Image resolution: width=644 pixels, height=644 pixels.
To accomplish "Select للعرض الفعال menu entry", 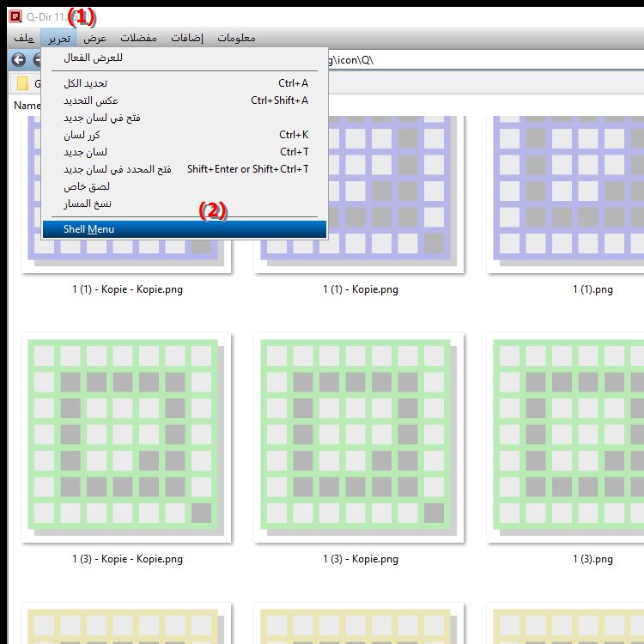I will (185, 58).
